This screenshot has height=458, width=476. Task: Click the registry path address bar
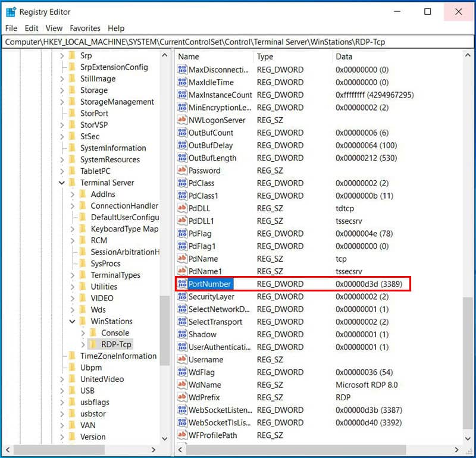pyautogui.click(x=238, y=42)
